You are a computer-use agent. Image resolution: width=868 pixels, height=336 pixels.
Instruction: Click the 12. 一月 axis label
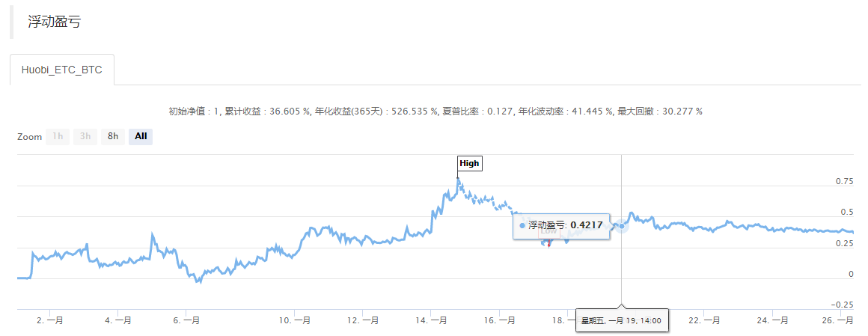click(x=363, y=320)
